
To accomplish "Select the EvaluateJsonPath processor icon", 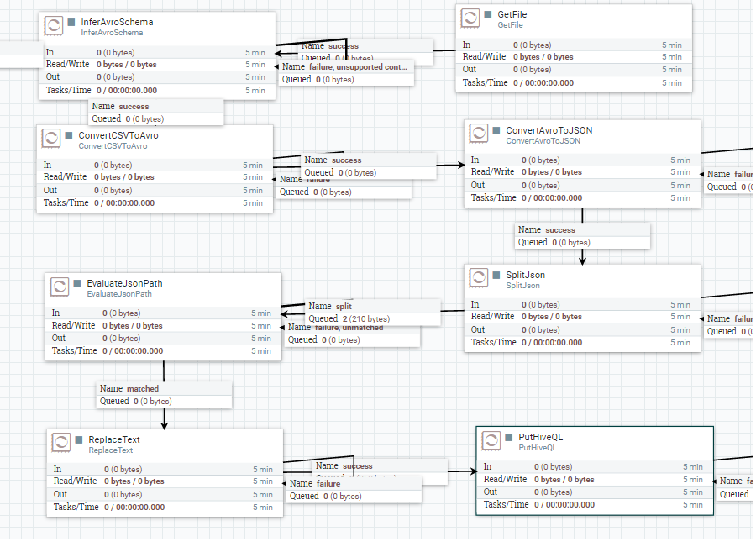I will (x=60, y=286).
